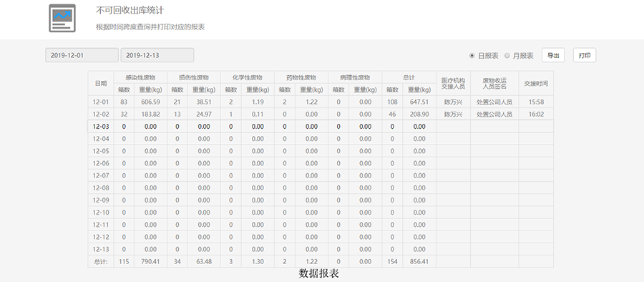This screenshot has width=644, height=282.
Task: Click 陈万兴 in the 12-02 row
Action: point(453,115)
